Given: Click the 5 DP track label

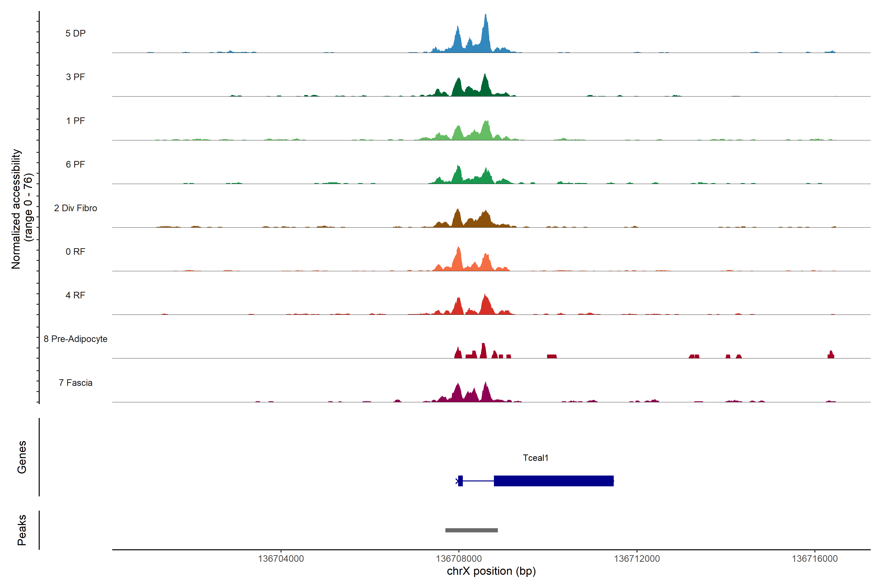Looking at the screenshot, I should pyautogui.click(x=75, y=33).
